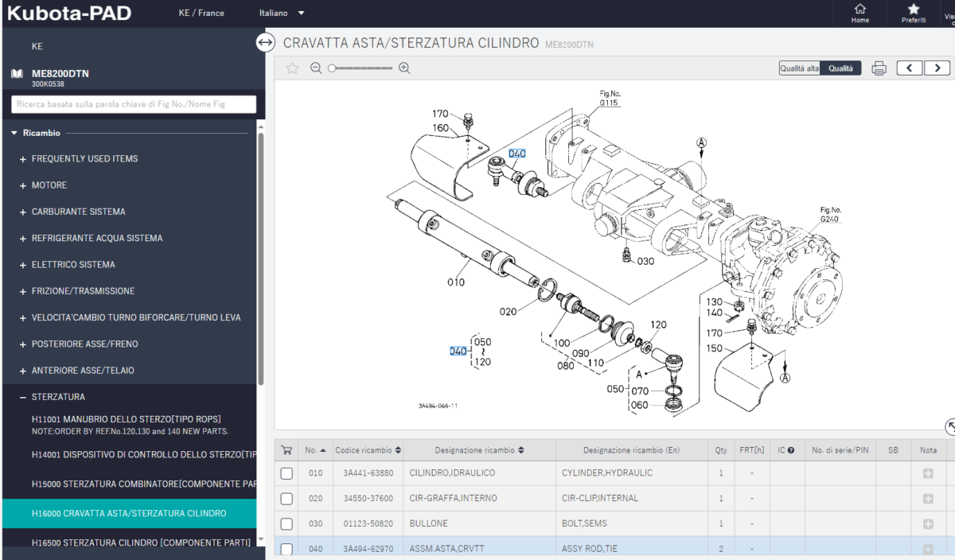Tick checkbox for part 020 CIR-GRAFFA
This screenshot has height=560, width=955.
pos(286,499)
